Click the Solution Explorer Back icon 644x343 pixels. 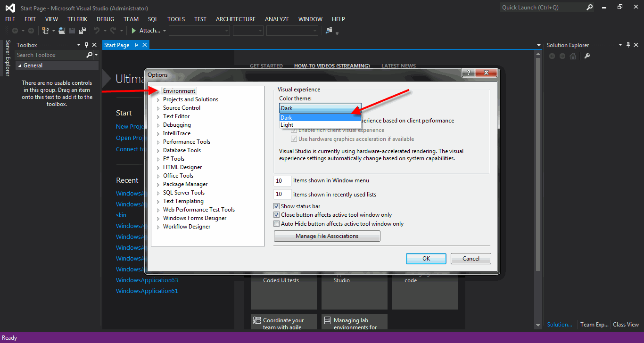coord(553,56)
